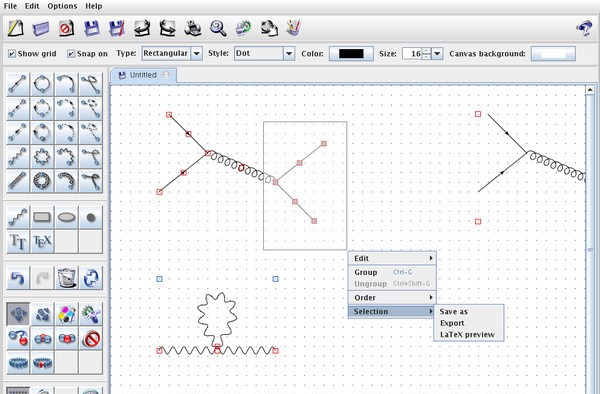Viewport: 600px width, 394px height.
Task: Open the File menu
Action: 10,6
